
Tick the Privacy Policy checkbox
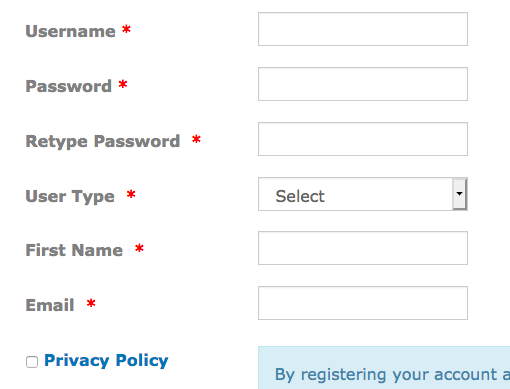[x=32, y=362]
